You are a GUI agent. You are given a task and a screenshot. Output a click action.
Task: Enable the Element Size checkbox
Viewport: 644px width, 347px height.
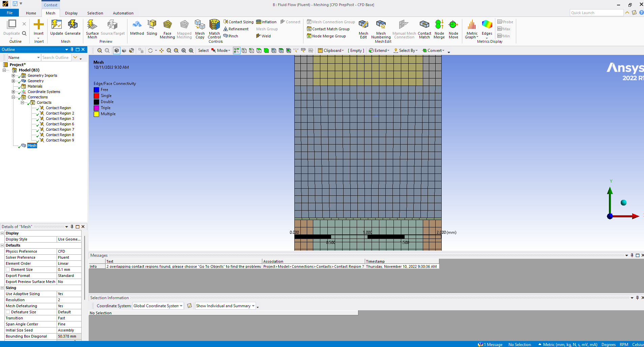[x=8, y=270]
